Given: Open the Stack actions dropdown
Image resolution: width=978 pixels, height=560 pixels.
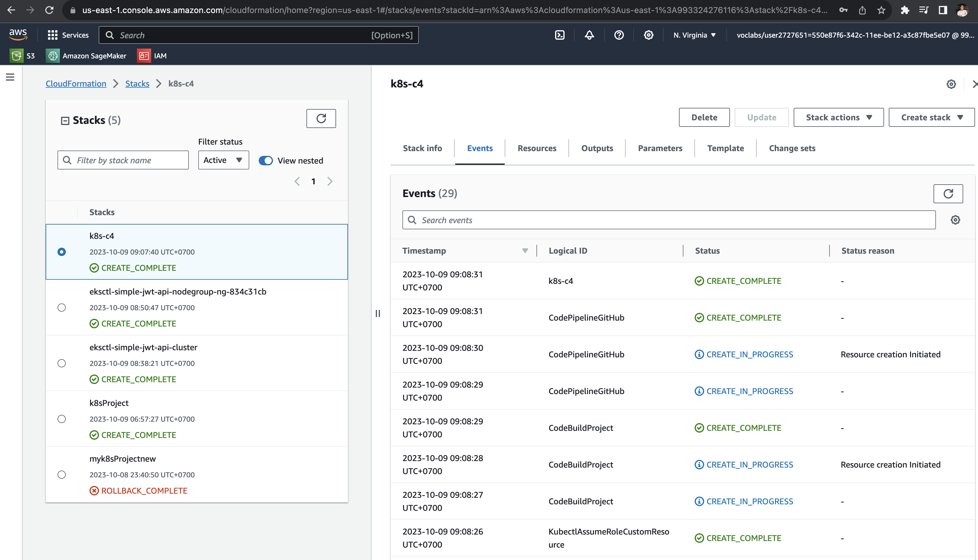Looking at the screenshot, I should [x=838, y=117].
